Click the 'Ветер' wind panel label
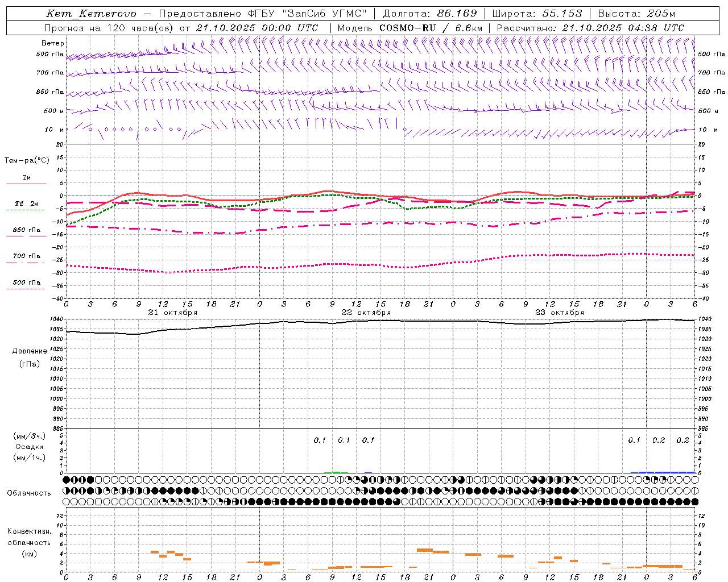The height and width of the screenshot is (582, 728). [x=53, y=43]
